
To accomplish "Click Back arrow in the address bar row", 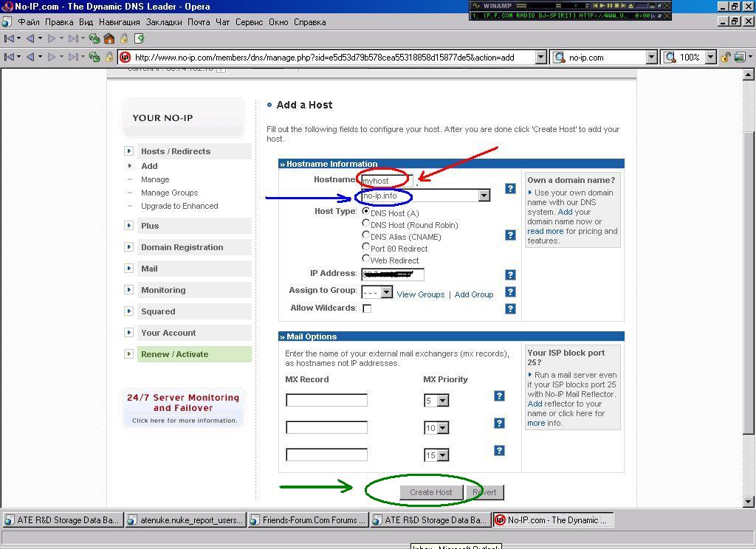I will click(x=30, y=57).
